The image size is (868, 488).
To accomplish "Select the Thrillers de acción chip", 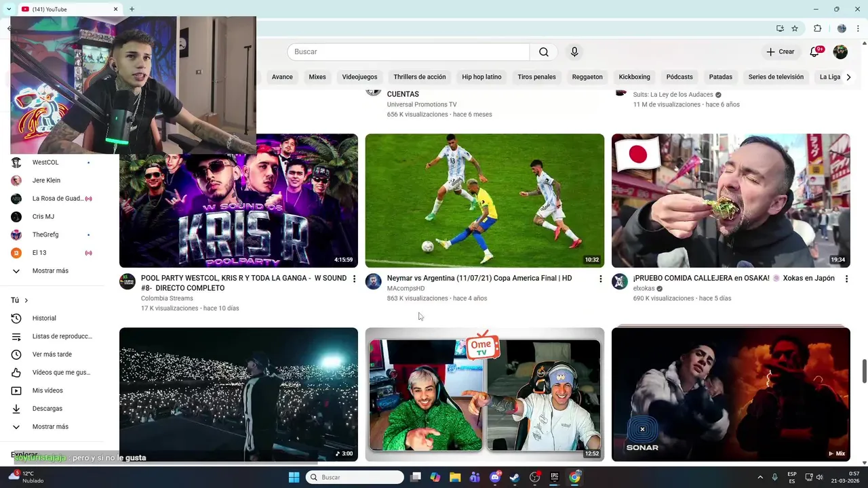I will pos(420,77).
